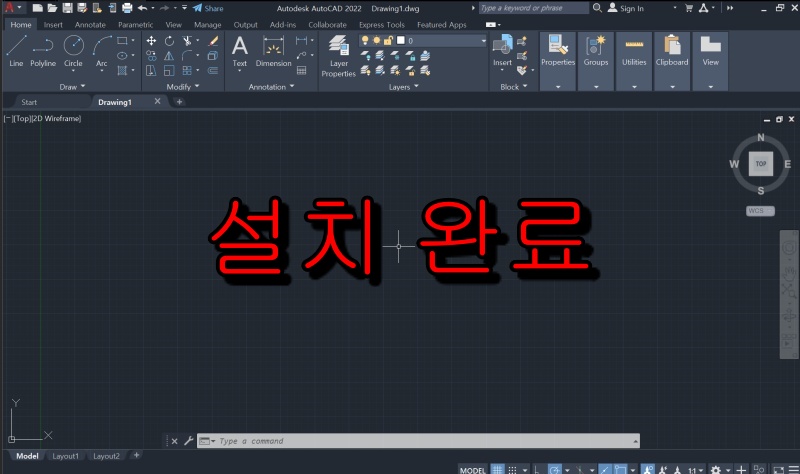Image resolution: width=800 pixels, height=474 pixels.
Task: Open the layer name dropdown
Action: pyautogui.click(x=483, y=40)
